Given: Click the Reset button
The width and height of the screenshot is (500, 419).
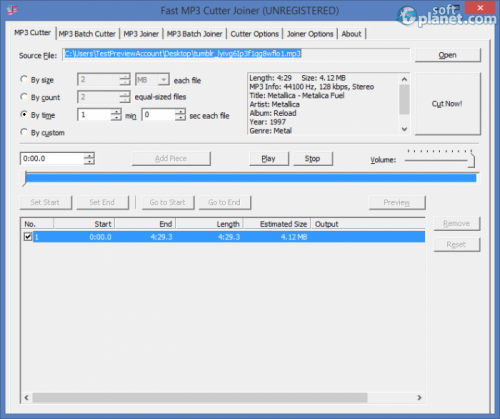Looking at the screenshot, I should [x=457, y=245].
